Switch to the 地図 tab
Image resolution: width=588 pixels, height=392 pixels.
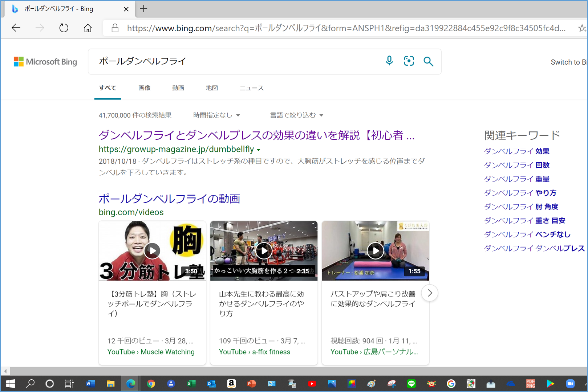click(212, 88)
